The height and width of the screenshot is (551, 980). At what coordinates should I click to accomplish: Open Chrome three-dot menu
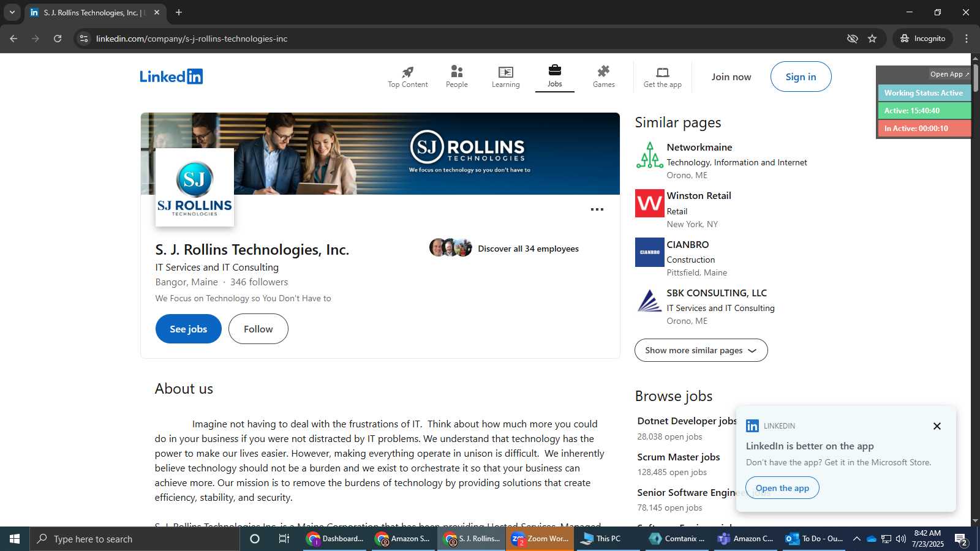967,39
